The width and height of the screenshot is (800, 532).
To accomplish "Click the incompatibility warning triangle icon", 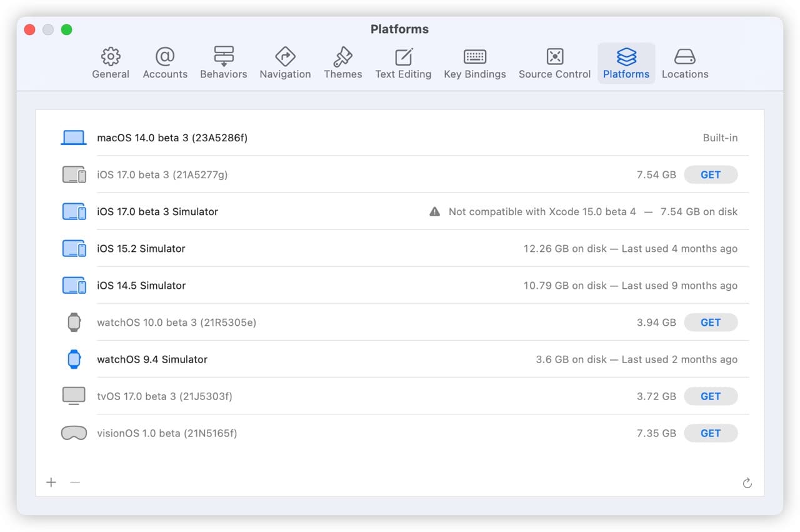I will coord(435,211).
